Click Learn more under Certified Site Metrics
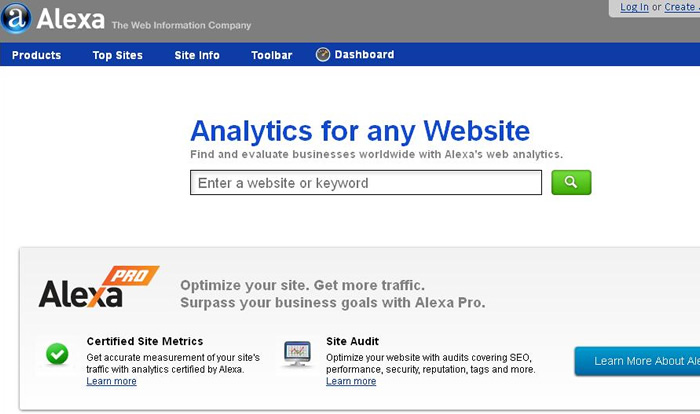 point(111,381)
